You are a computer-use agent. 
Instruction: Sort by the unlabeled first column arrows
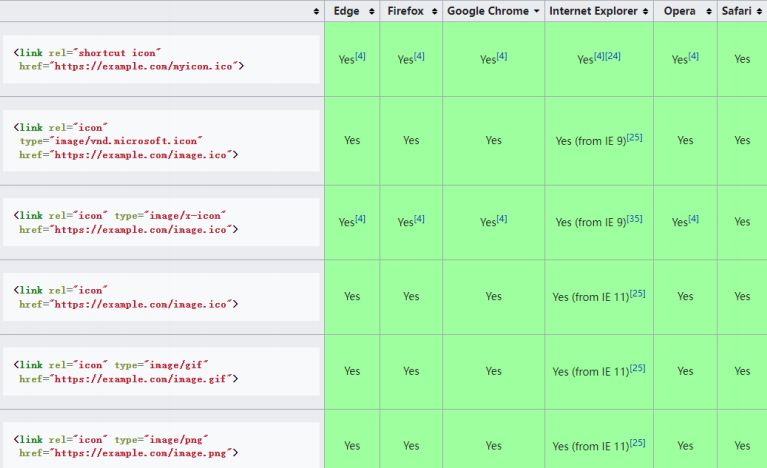[316, 11]
